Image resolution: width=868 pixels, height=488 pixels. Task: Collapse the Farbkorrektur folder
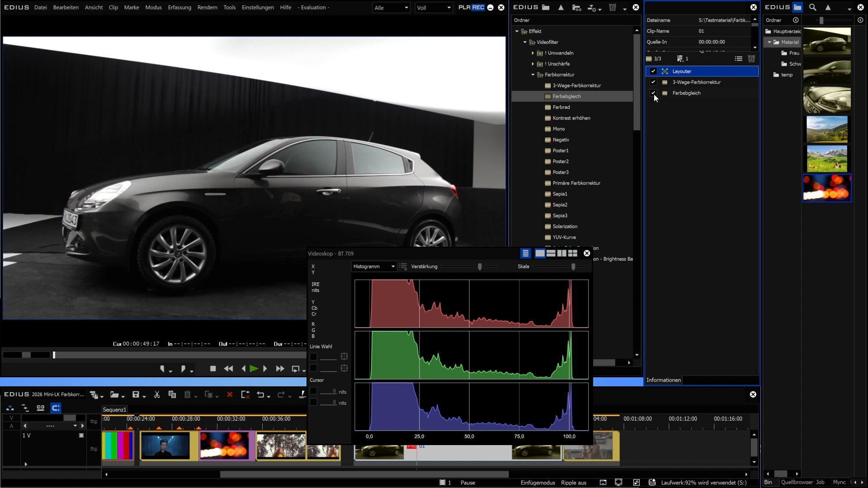click(533, 75)
